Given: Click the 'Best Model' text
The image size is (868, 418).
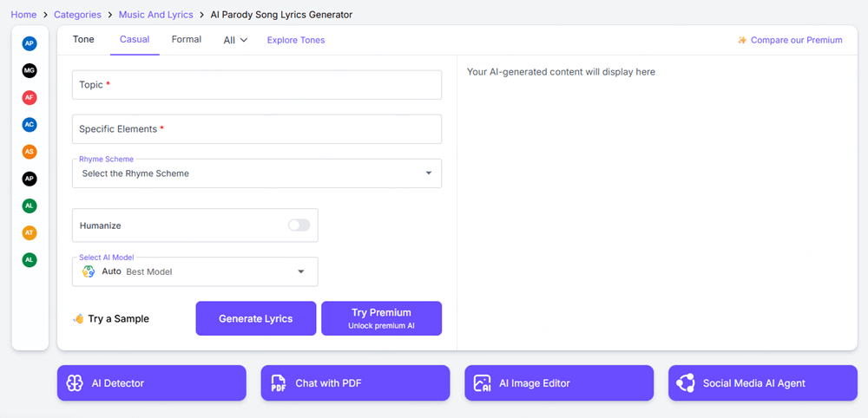Looking at the screenshot, I should (x=149, y=272).
